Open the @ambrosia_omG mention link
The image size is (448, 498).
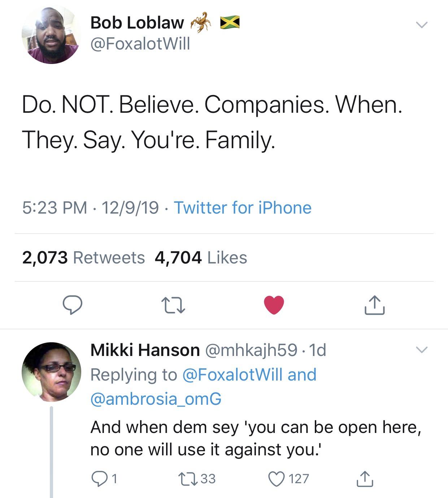tap(156, 399)
